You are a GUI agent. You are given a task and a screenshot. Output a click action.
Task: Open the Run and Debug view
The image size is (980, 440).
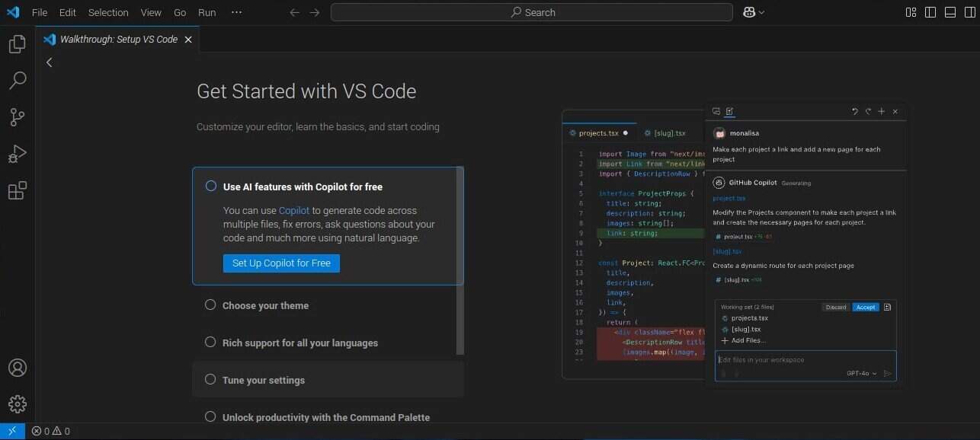[x=16, y=154]
